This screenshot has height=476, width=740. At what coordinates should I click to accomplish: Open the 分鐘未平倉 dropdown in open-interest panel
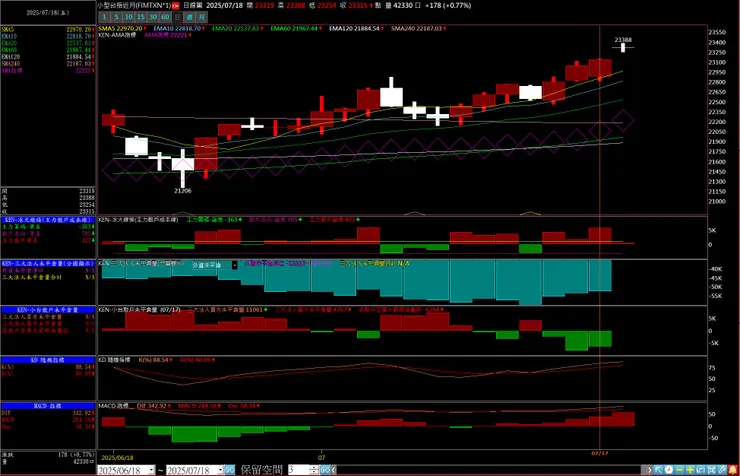click(x=235, y=265)
